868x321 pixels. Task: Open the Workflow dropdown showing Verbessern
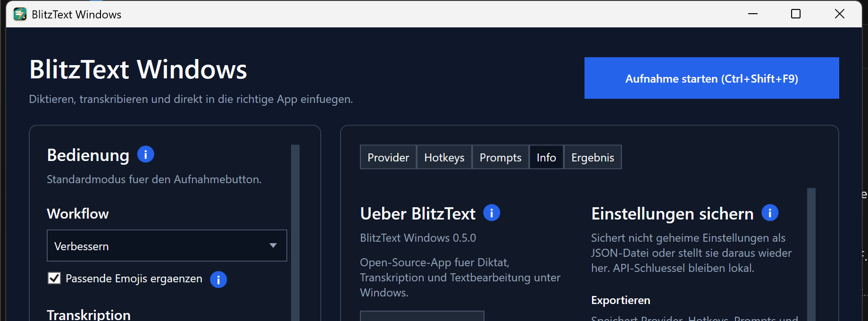coord(167,245)
